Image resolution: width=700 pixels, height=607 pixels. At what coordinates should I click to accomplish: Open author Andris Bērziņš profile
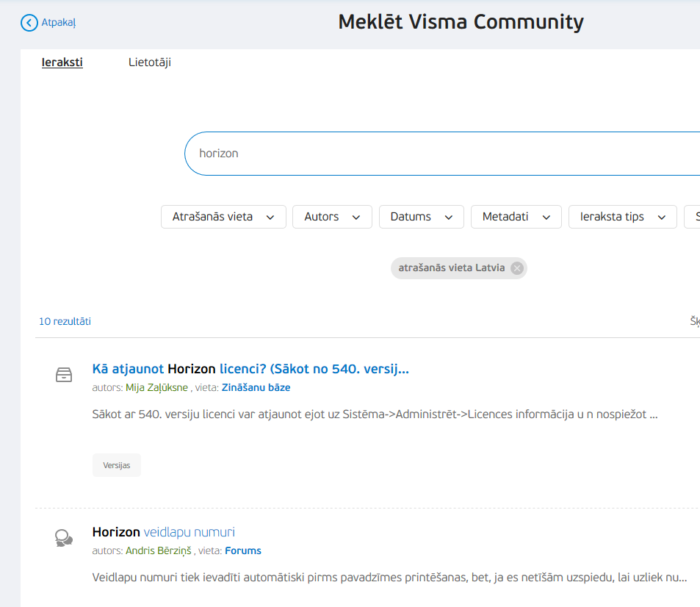point(159,550)
